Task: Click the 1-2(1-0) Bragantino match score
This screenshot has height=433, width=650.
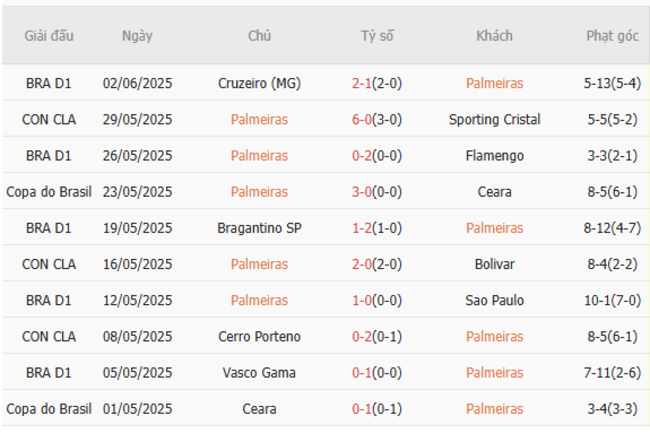Action: point(377,228)
